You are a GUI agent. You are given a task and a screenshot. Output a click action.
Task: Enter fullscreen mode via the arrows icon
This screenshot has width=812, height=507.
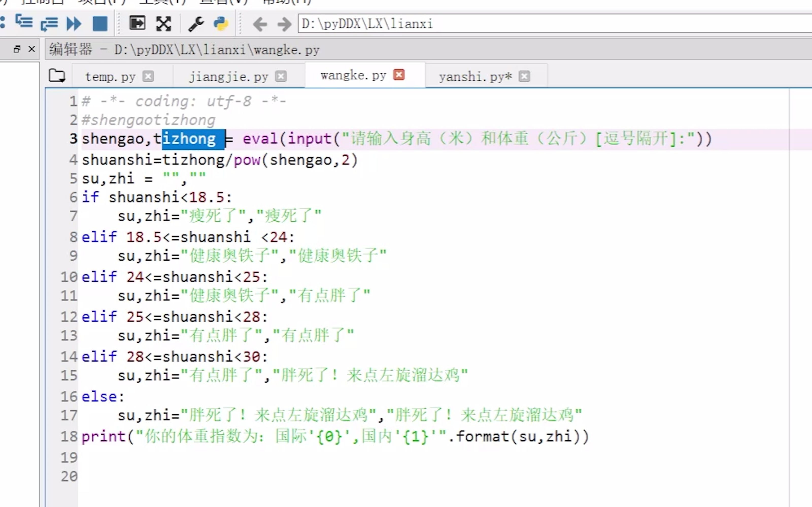coord(164,24)
